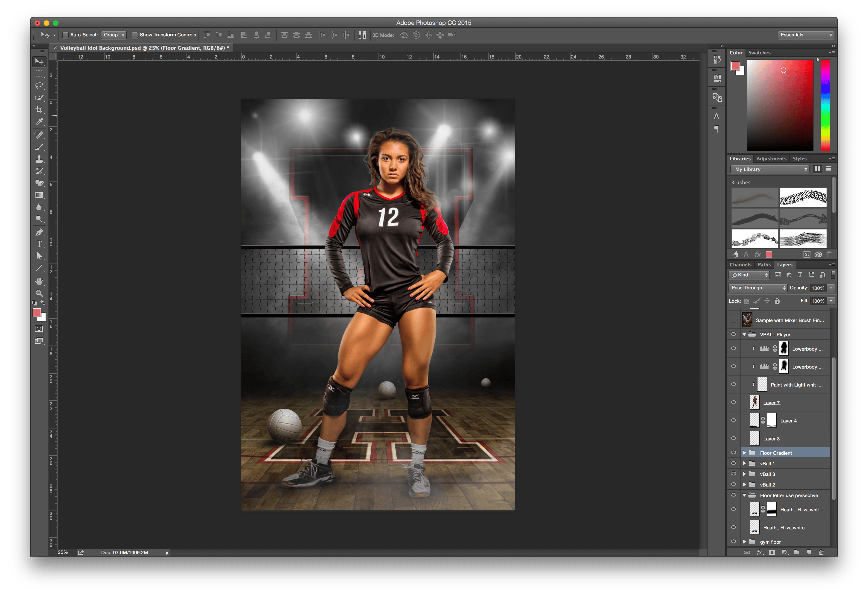Click the delete layer trash icon
Screen dimensions: 868x598
click(x=821, y=552)
